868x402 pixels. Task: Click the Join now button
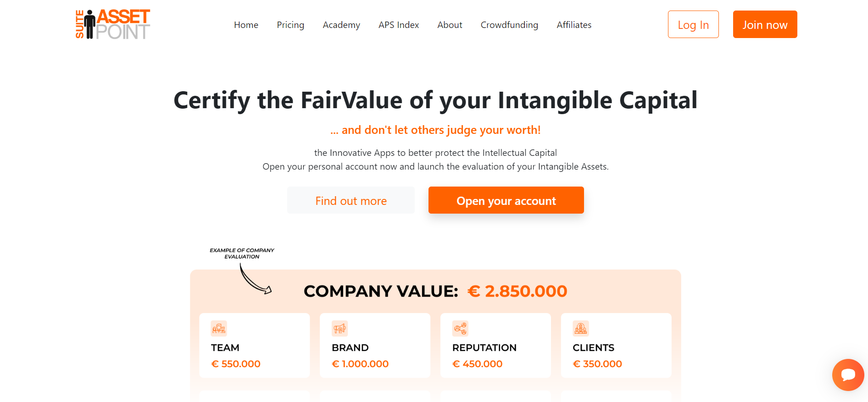(765, 24)
